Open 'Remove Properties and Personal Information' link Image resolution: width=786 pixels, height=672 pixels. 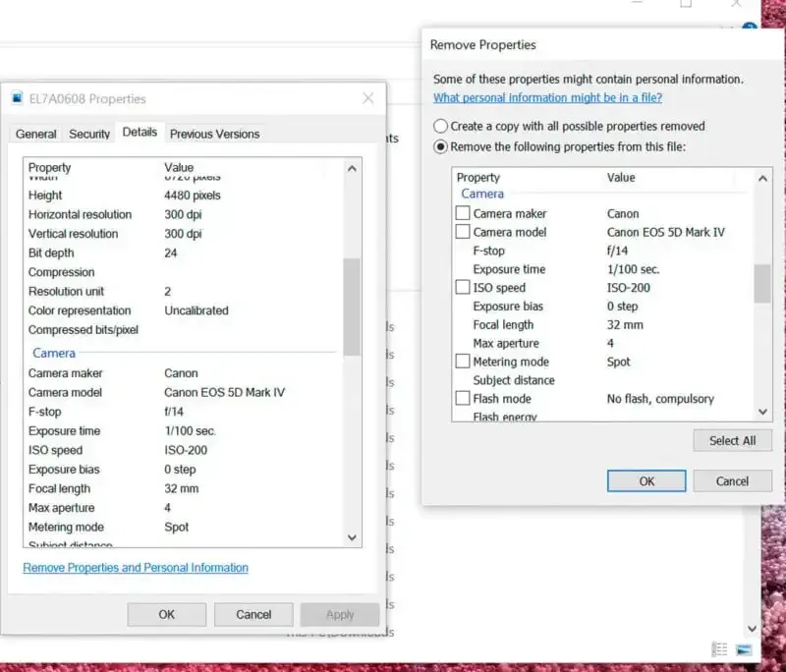click(x=136, y=568)
